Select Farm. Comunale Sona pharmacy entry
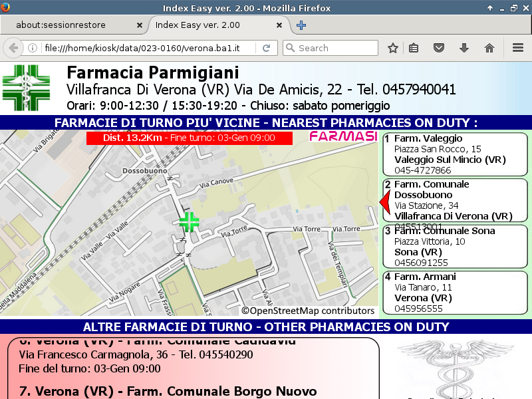 pyautogui.click(x=455, y=246)
